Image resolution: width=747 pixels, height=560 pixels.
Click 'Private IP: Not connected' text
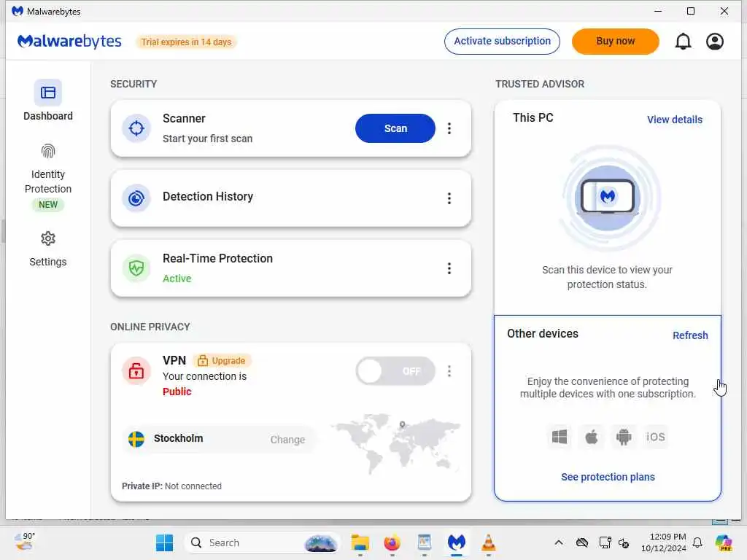tap(171, 486)
